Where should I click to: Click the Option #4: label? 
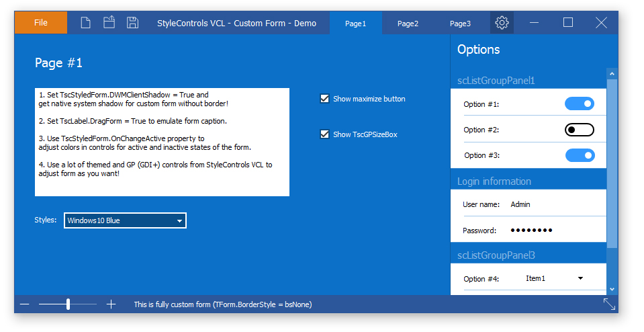click(481, 279)
